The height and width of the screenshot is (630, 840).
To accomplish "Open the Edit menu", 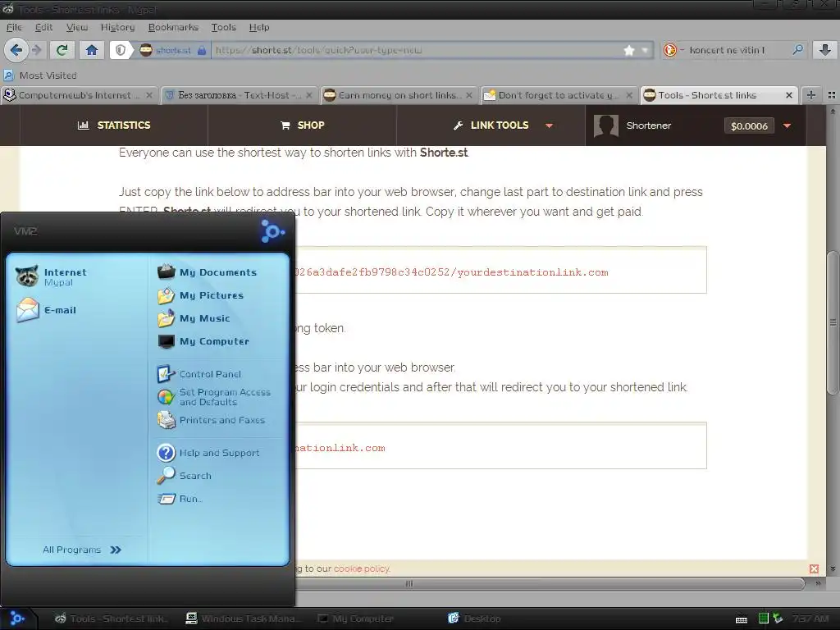I will point(43,27).
